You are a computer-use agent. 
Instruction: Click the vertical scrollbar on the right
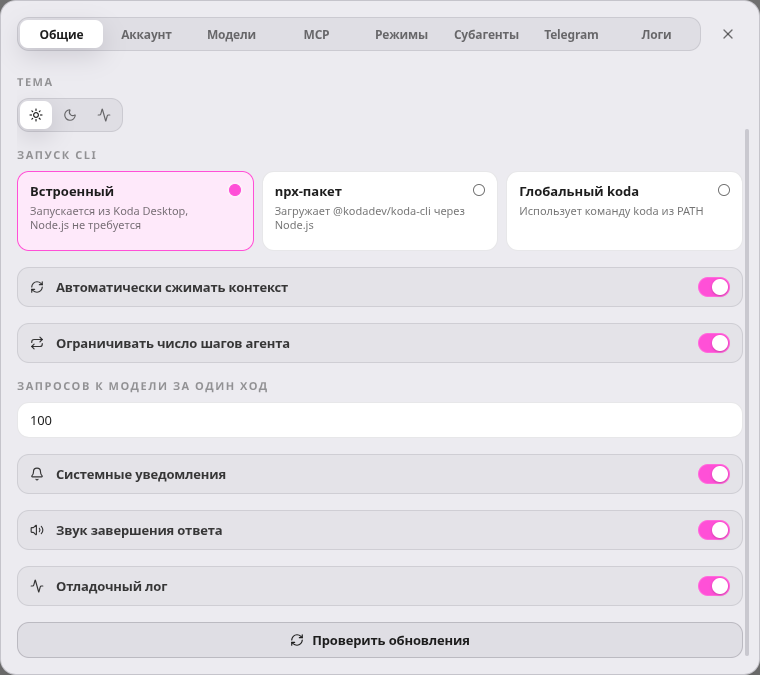pyautogui.click(x=747, y=392)
